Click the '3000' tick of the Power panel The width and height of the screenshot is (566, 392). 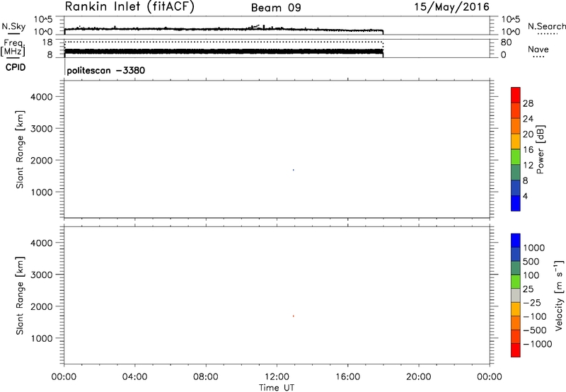tap(42, 129)
